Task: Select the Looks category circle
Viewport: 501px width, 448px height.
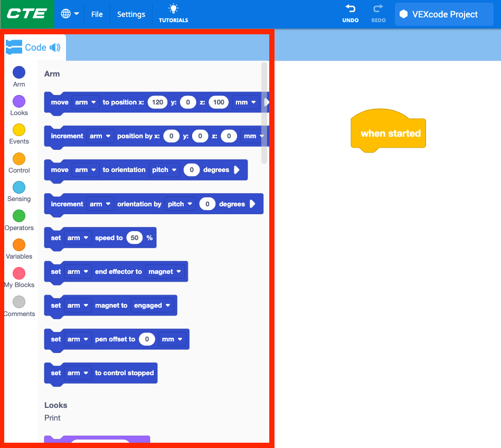Action: (x=19, y=101)
